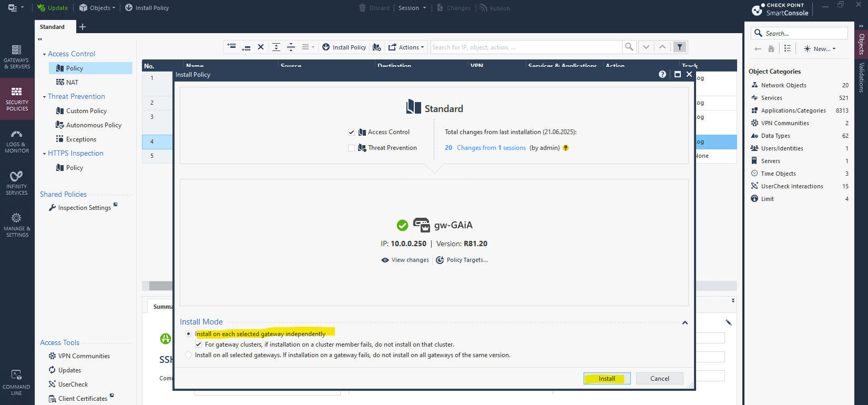
Task: Collapse right Objects panel arrows
Action: click(861, 26)
